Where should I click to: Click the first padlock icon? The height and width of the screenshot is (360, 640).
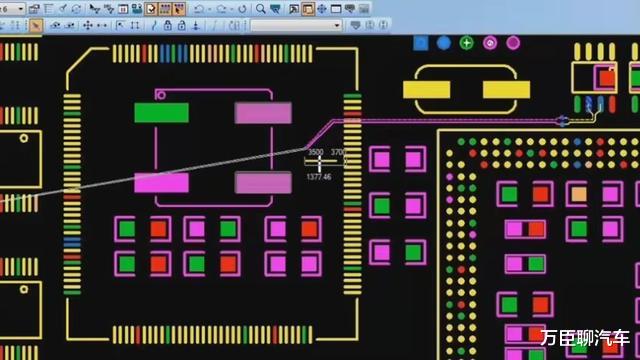[167, 25]
